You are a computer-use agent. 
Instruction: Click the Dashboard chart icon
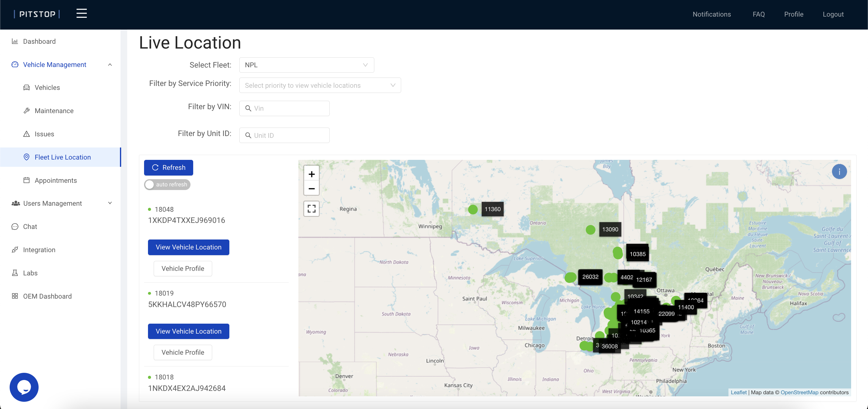15,42
